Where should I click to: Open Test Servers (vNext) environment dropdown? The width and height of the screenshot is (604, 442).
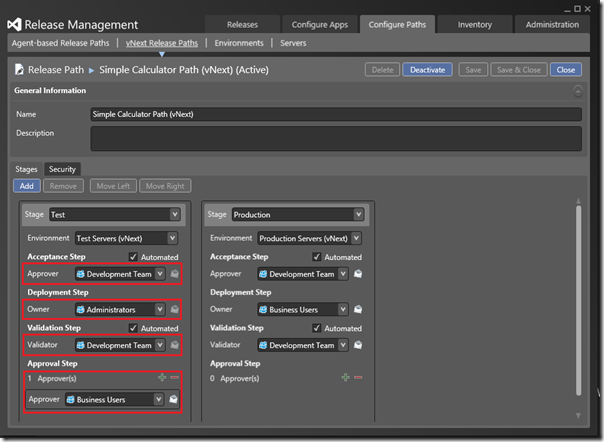coord(172,238)
